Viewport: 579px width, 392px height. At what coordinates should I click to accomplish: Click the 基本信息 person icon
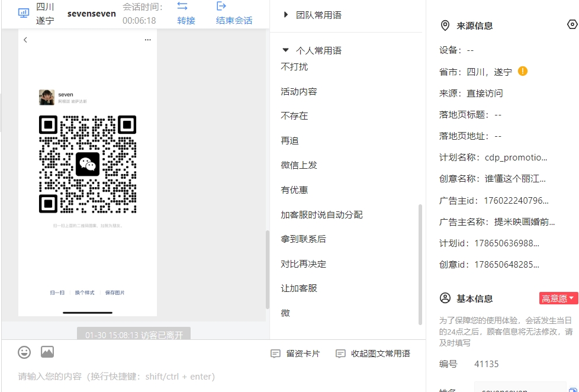point(445,298)
